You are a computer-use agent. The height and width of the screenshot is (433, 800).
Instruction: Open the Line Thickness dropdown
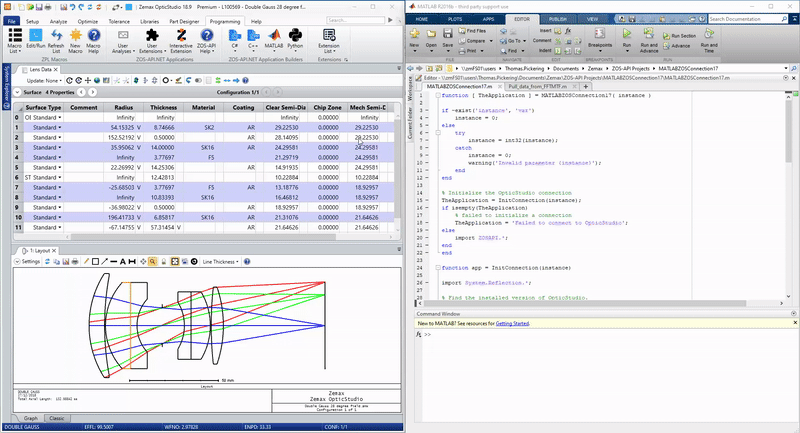220,262
